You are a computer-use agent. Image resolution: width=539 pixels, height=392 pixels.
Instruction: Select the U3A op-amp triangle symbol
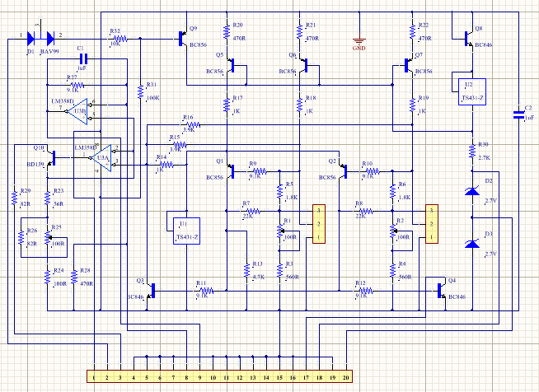click(102, 158)
